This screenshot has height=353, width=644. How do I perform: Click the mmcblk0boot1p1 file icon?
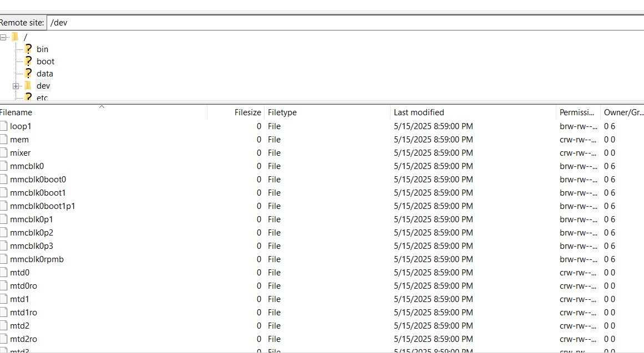(4, 206)
